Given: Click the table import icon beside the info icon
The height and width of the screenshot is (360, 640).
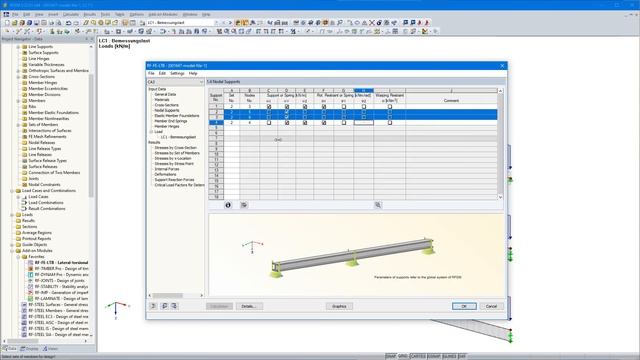Looking at the screenshot, I should [244, 205].
